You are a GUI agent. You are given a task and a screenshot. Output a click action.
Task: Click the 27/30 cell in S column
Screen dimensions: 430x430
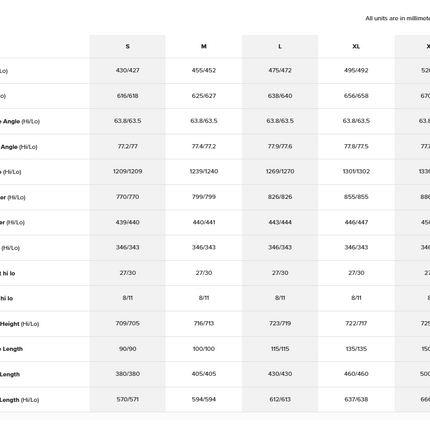pyautogui.click(x=128, y=273)
